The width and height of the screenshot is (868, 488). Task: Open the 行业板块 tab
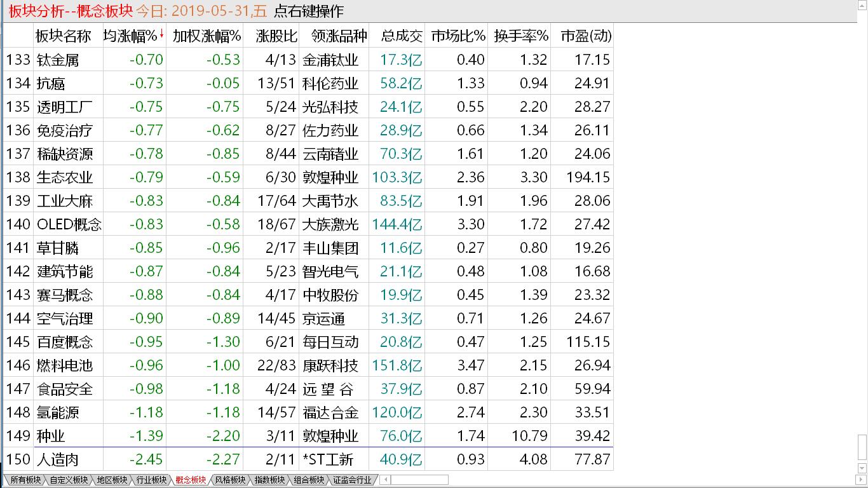click(151, 480)
